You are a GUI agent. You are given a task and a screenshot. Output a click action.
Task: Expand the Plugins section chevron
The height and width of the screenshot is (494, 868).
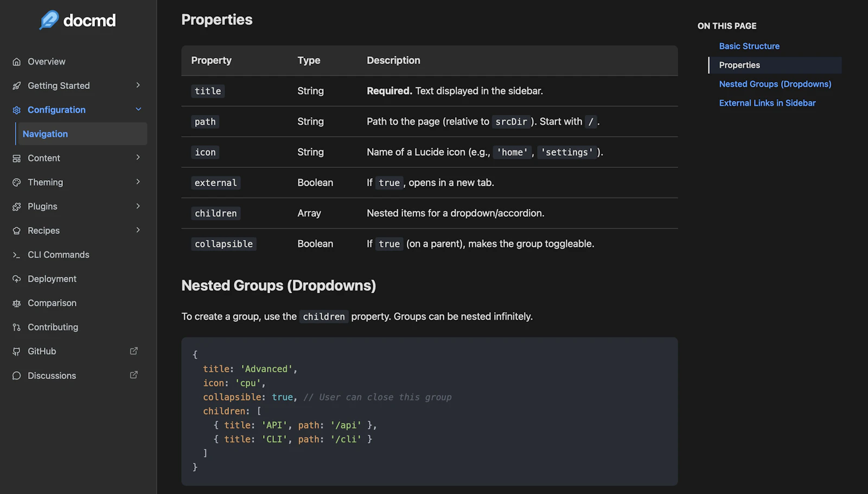coord(138,206)
